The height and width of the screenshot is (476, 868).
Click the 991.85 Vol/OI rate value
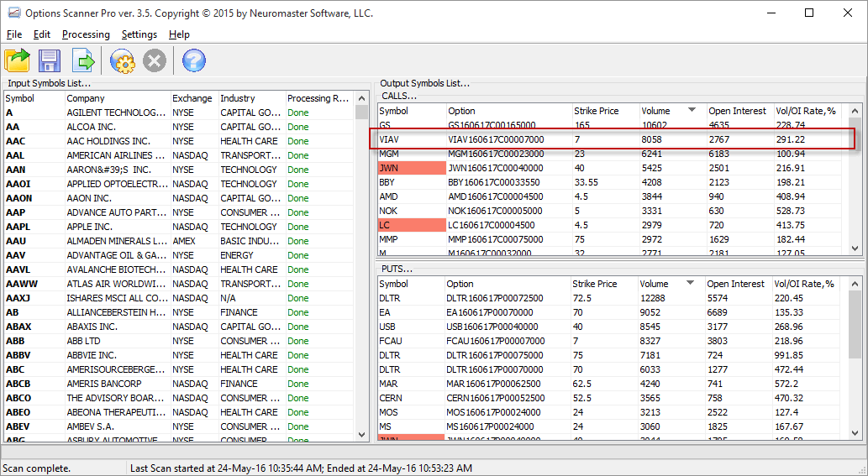(x=789, y=355)
